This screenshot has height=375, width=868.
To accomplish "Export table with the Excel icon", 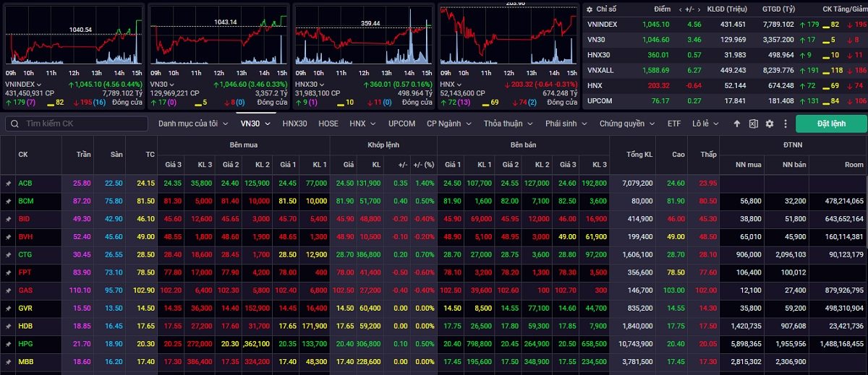I will pyautogui.click(x=753, y=124).
